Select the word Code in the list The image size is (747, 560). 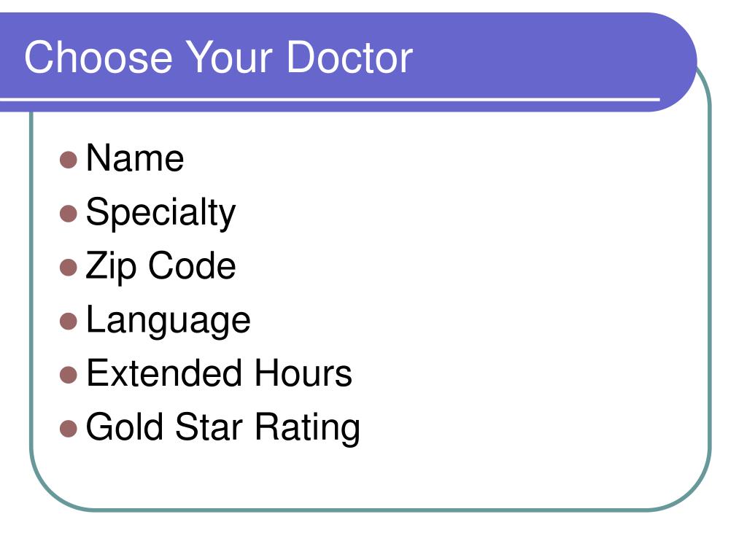click(192, 265)
